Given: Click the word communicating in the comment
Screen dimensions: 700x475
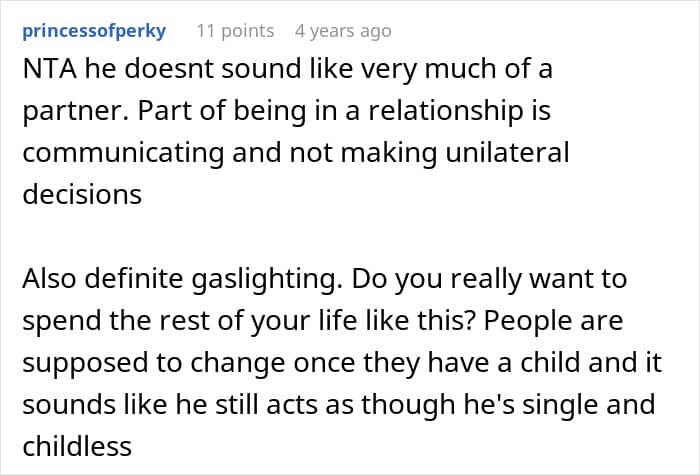Looking at the screenshot, I should click(x=123, y=153).
